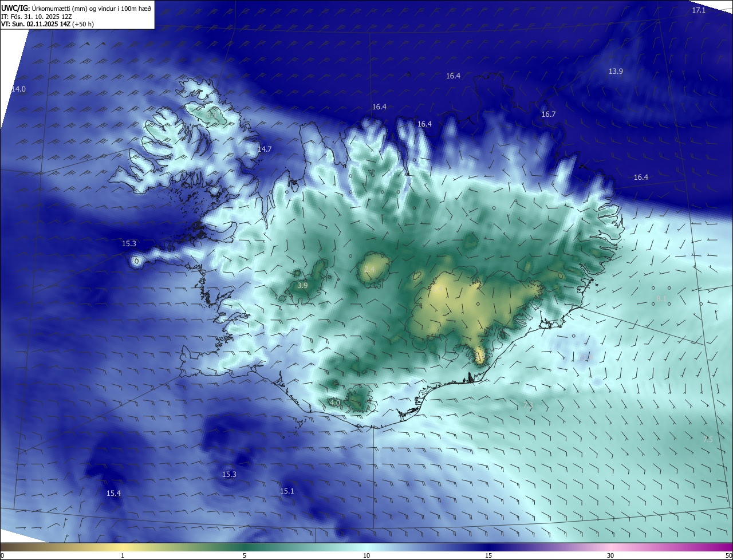This screenshot has width=733, height=560.
Task: Click the '50' tick on the colour scale
Action: tap(728, 555)
